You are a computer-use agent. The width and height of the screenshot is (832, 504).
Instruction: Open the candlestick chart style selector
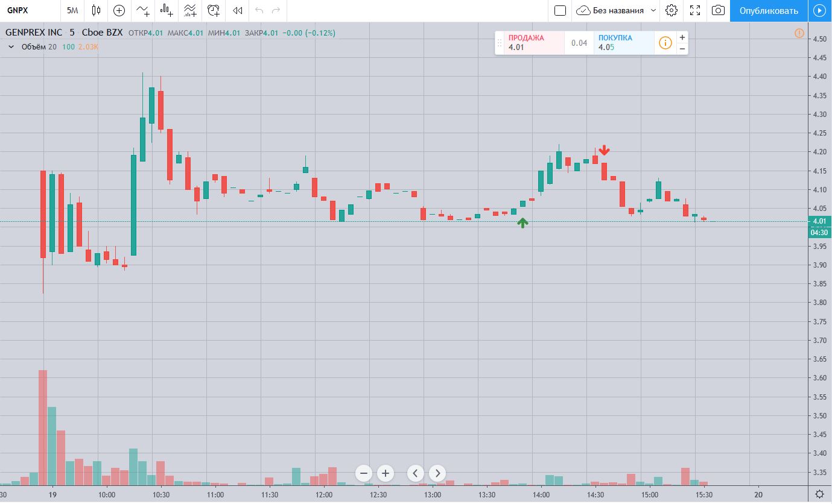(96, 10)
